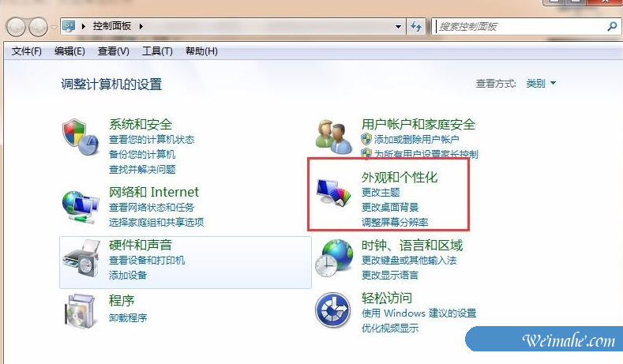Image resolution: width=623 pixels, height=364 pixels.
Task: Open System and Security shield icon
Action: [81, 137]
